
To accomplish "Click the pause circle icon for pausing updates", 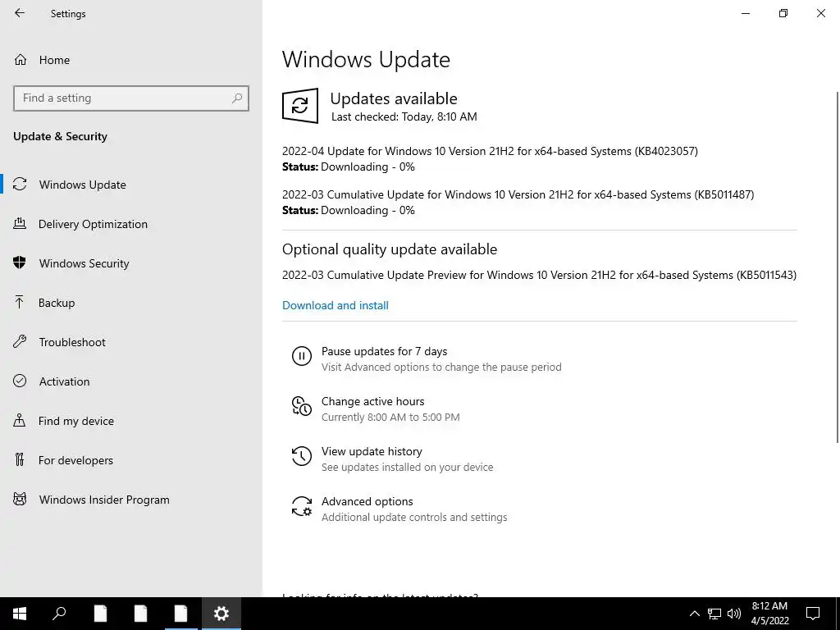I will (302, 356).
